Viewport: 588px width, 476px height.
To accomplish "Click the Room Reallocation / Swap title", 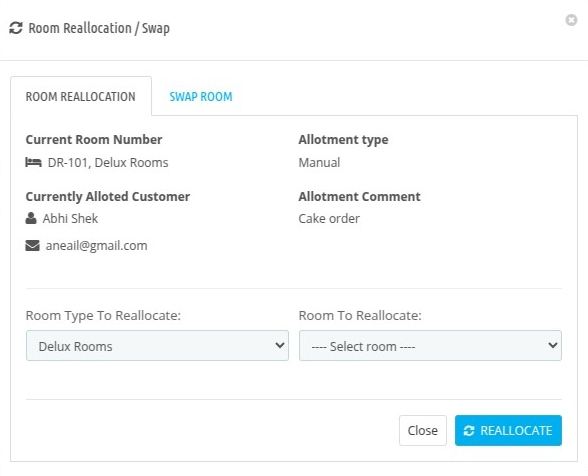I will [x=99, y=29].
